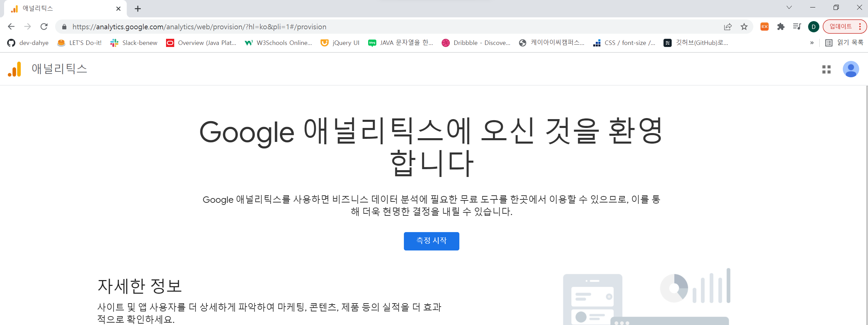This screenshot has width=868, height=325.
Task: Reload the page with the refresh icon
Action: coord(44,27)
